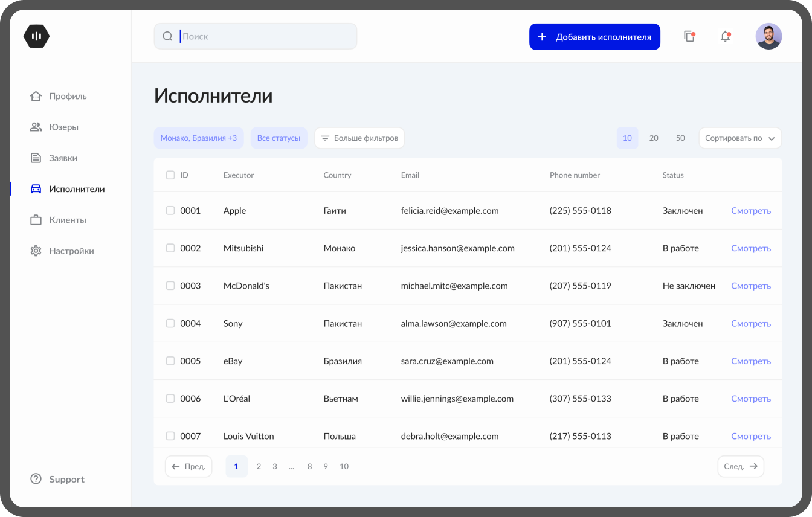Click the Support question mark icon
This screenshot has width=812, height=517.
point(36,479)
